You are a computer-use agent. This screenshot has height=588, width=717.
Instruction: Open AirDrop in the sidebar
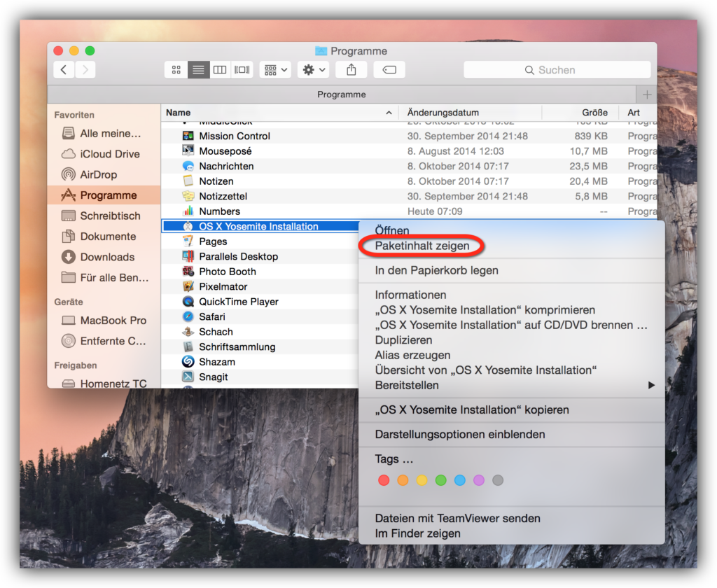point(98,175)
